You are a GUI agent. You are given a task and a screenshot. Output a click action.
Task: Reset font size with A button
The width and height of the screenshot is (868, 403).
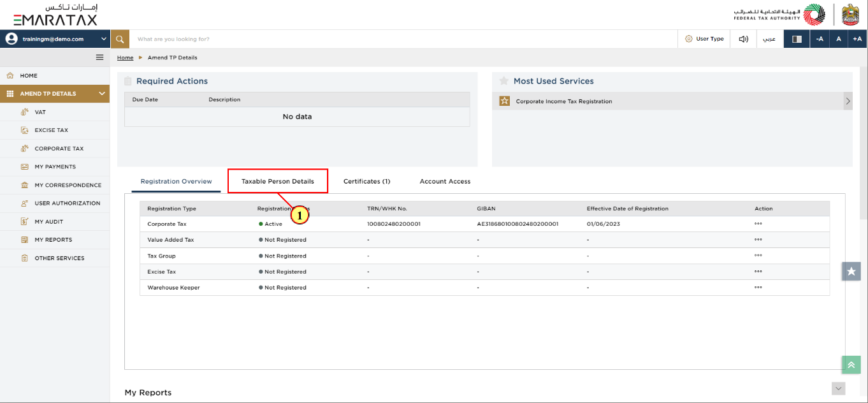[x=839, y=39]
